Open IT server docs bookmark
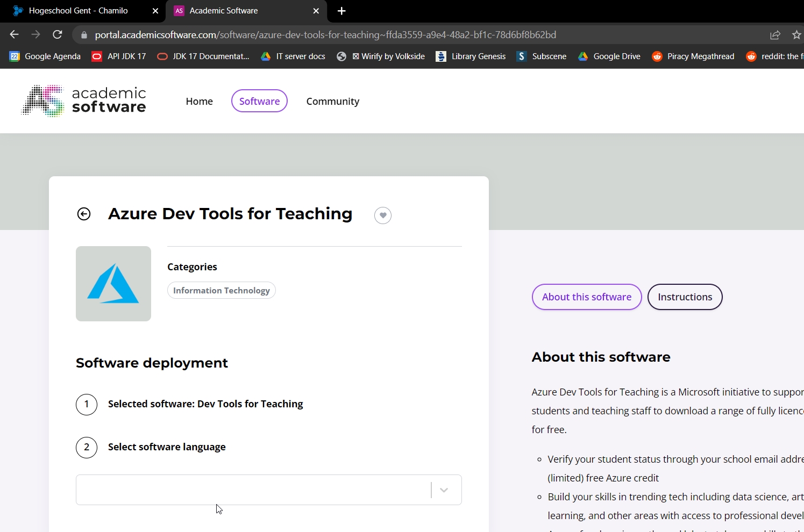The image size is (804, 532). tap(293, 56)
